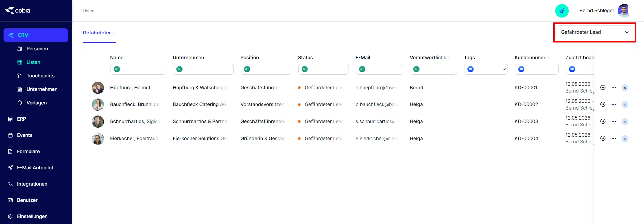Viewport: 644px width, 224px height.
Task: Open Schnurrbartlos record arrow icon
Action: [x=603, y=121]
